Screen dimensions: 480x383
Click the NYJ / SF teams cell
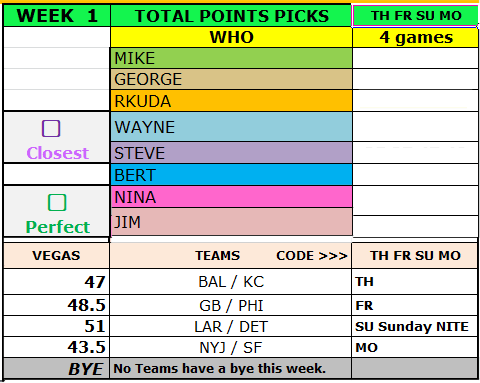click(231, 348)
